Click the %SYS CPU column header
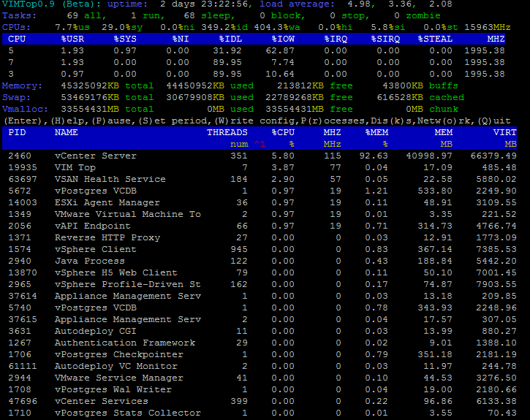Screen dimensions: 530x420 [125, 39]
